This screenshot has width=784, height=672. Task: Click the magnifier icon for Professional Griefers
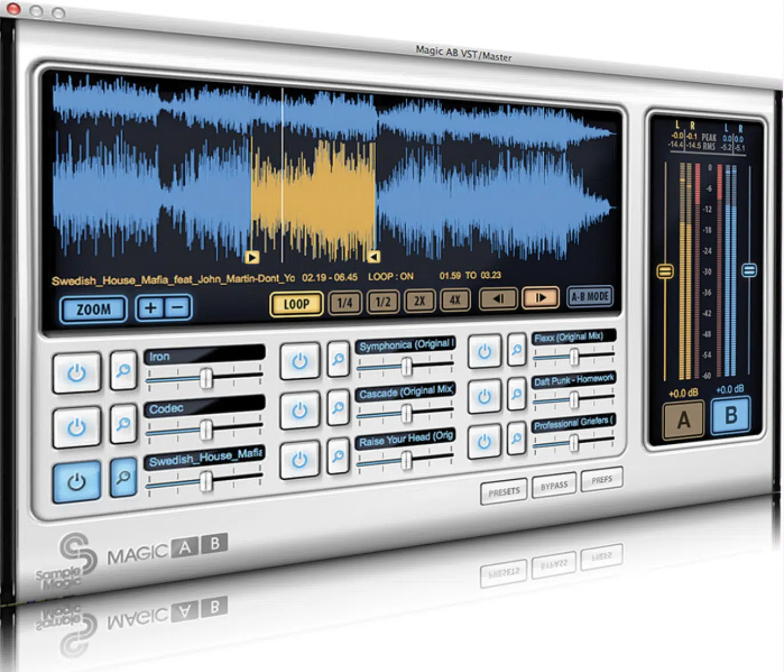coord(516,438)
